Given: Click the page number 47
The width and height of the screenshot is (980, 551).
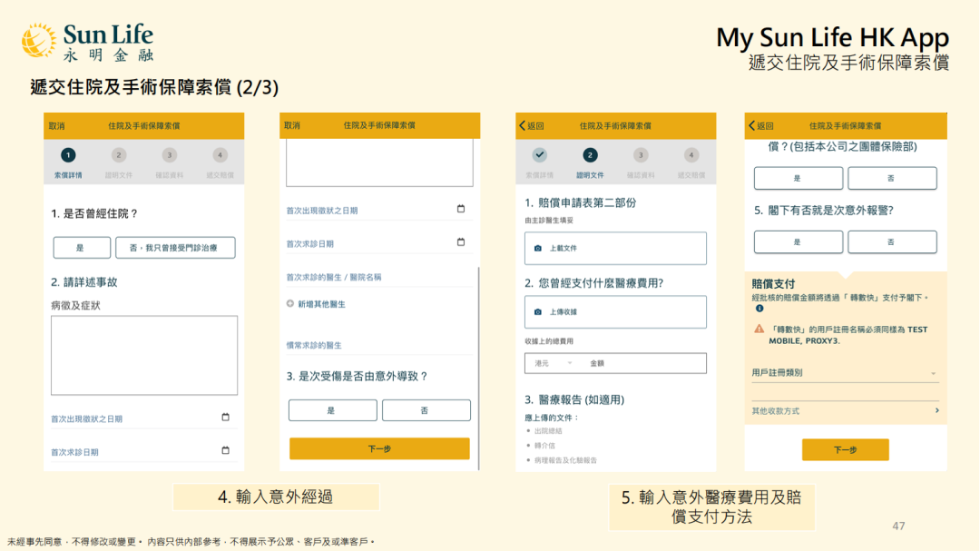Looking at the screenshot, I should (898, 526).
